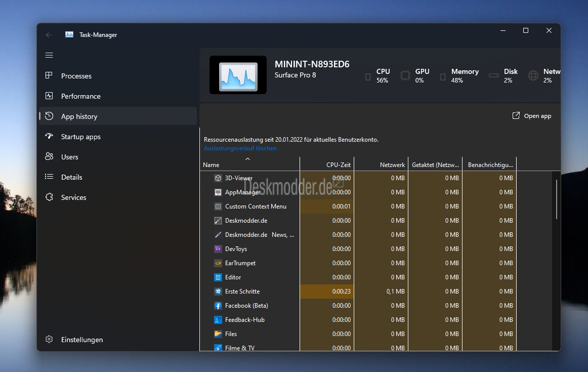Select the Custom Context Menu icon
Screen dimensions: 588x372
coord(218,206)
